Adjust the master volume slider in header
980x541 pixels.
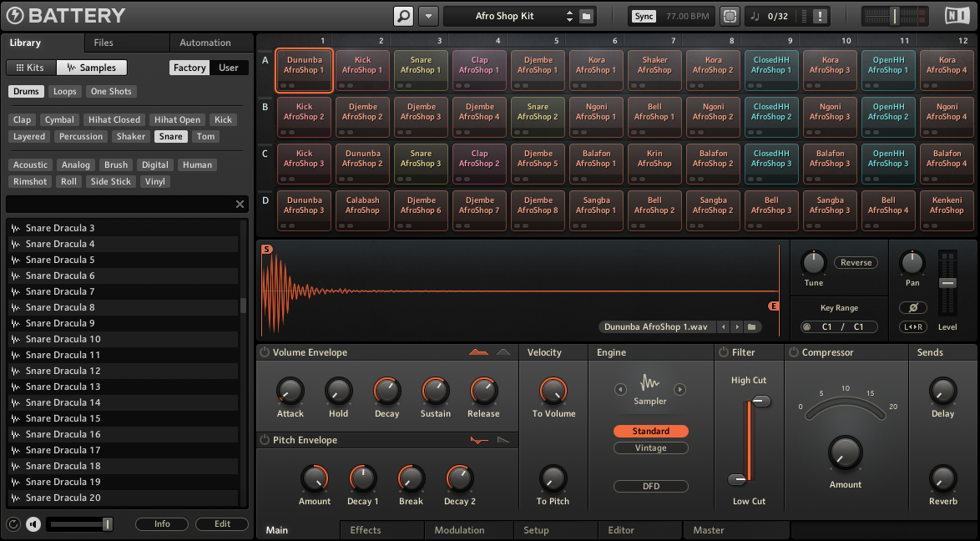(894, 16)
